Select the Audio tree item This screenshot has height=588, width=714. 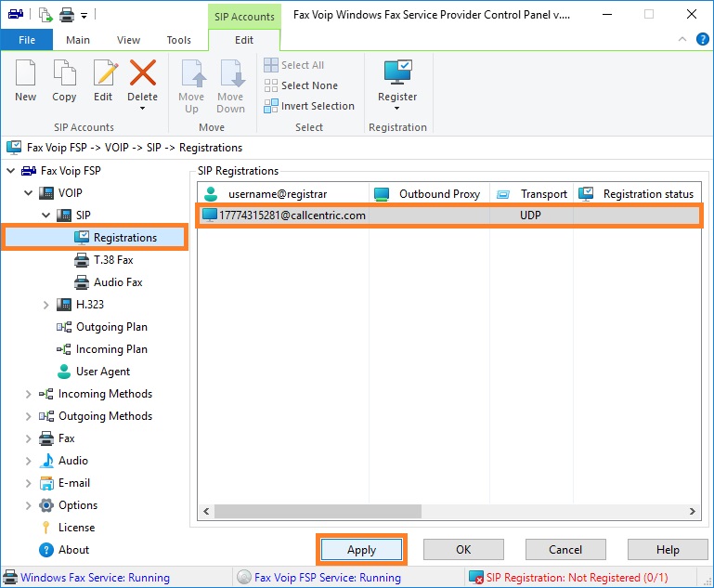63,461
